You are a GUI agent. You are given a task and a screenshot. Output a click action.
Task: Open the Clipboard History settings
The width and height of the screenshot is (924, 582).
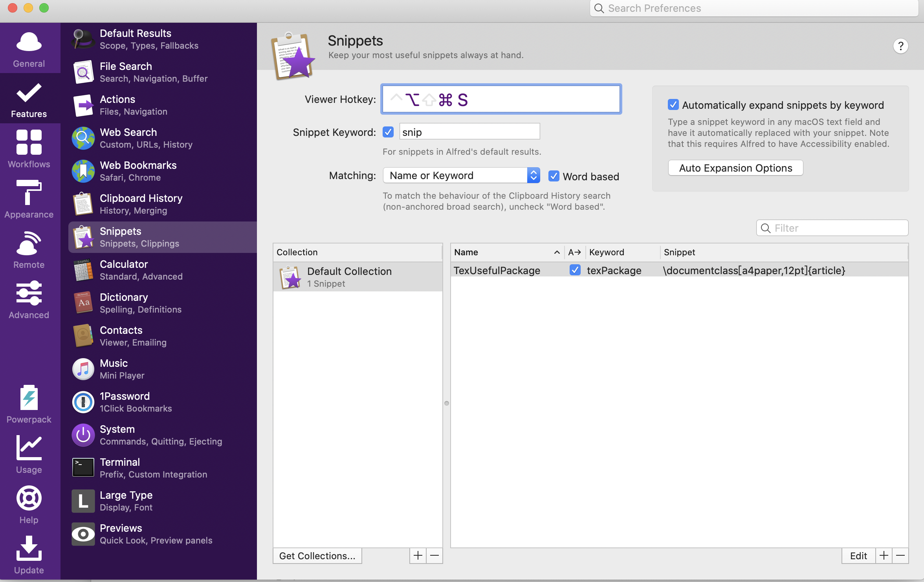[x=140, y=203]
